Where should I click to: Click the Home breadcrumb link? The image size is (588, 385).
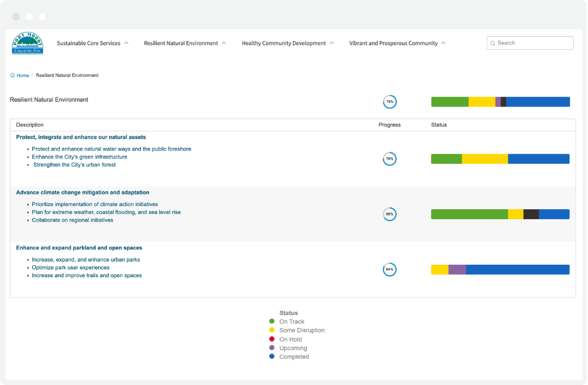[x=22, y=75]
